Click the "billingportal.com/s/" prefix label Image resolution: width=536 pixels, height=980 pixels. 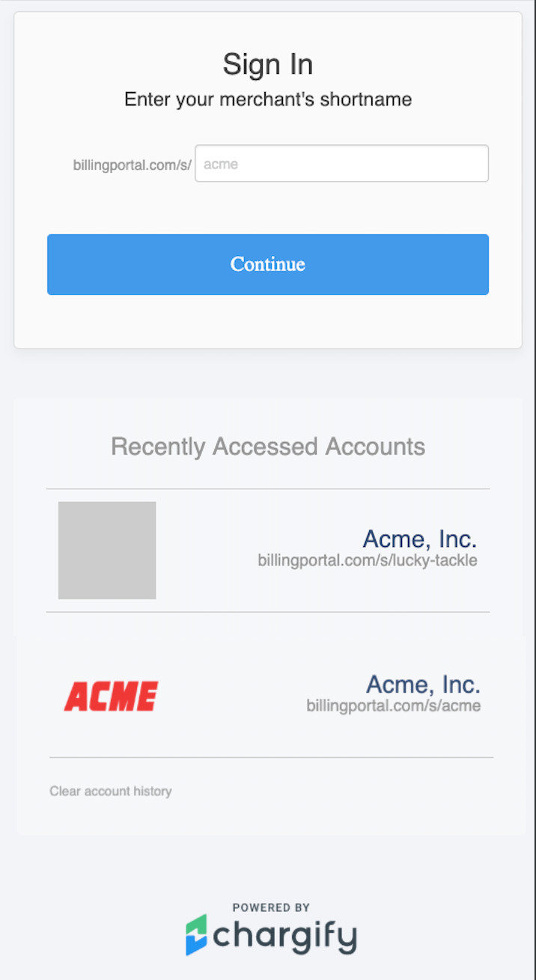(133, 165)
